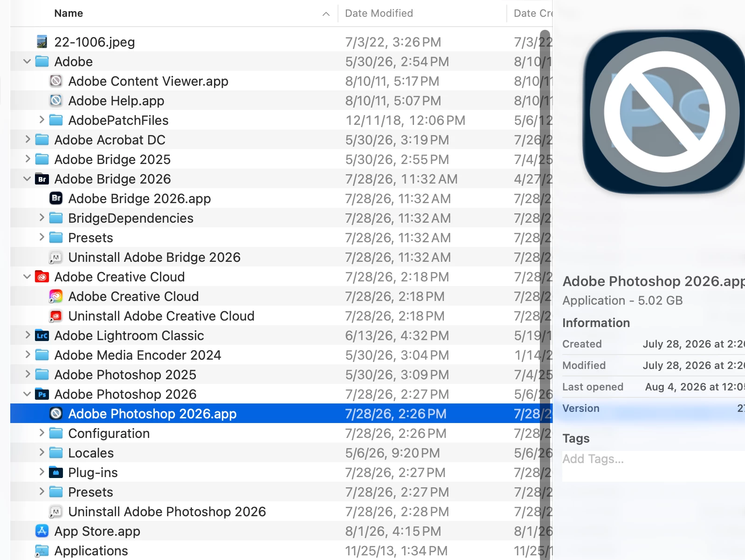Click the Adobe Lightroom Classic modified date 6/13/26
This screenshot has height=560, width=745.
tap(397, 335)
